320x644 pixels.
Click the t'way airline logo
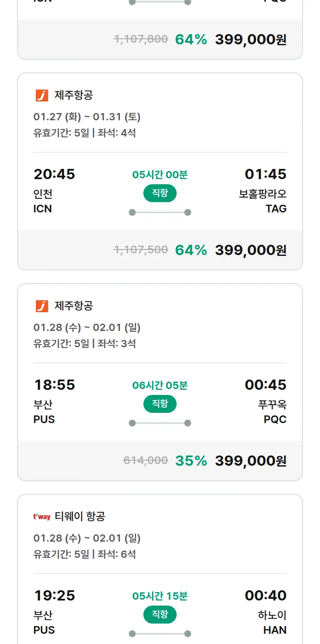pyautogui.click(x=42, y=516)
